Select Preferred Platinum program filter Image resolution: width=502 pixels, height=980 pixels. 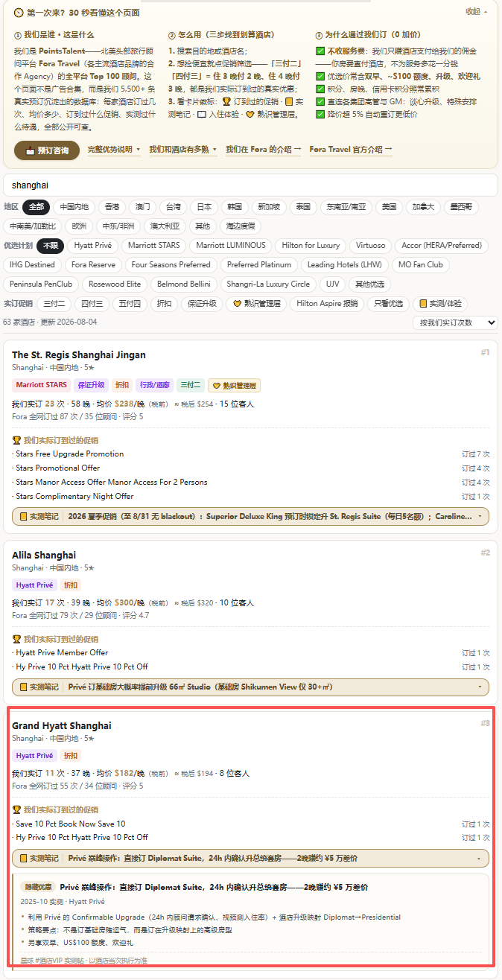click(259, 264)
